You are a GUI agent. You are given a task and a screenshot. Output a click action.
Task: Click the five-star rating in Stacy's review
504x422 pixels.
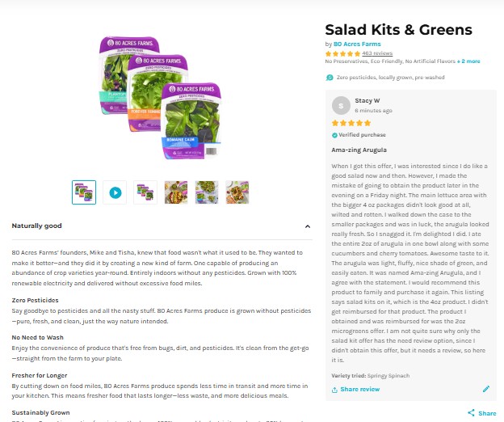351,123
